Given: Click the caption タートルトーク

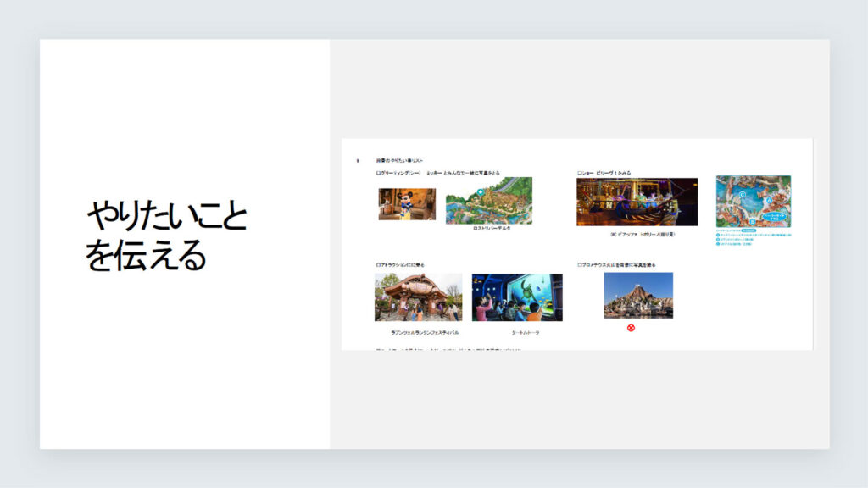Looking at the screenshot, I should [525, 332].
